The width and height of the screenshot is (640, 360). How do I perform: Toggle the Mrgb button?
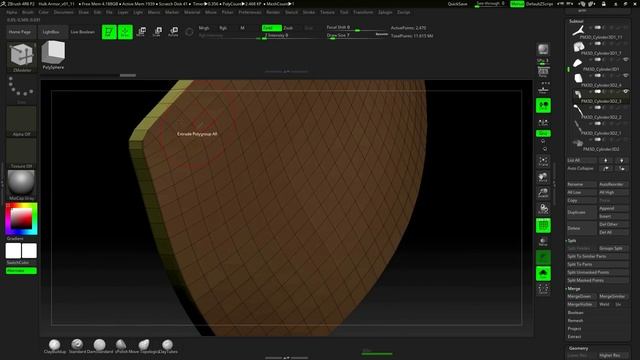[204, 28]
